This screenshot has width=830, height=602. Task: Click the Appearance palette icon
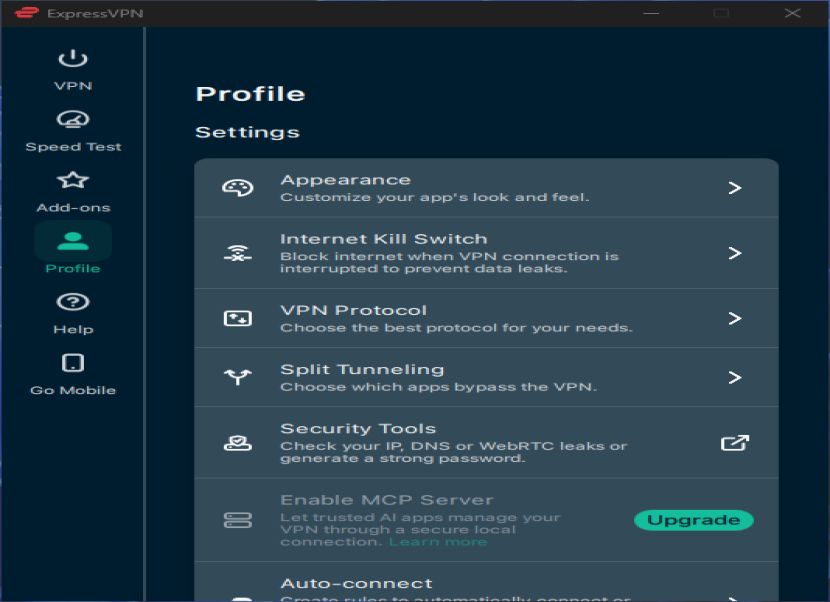[238, 187]
